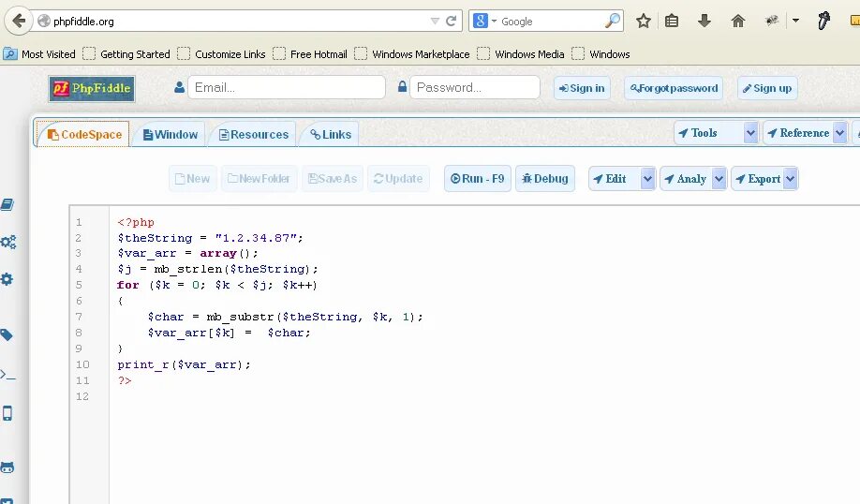Click the Export button

coord(758,179)
